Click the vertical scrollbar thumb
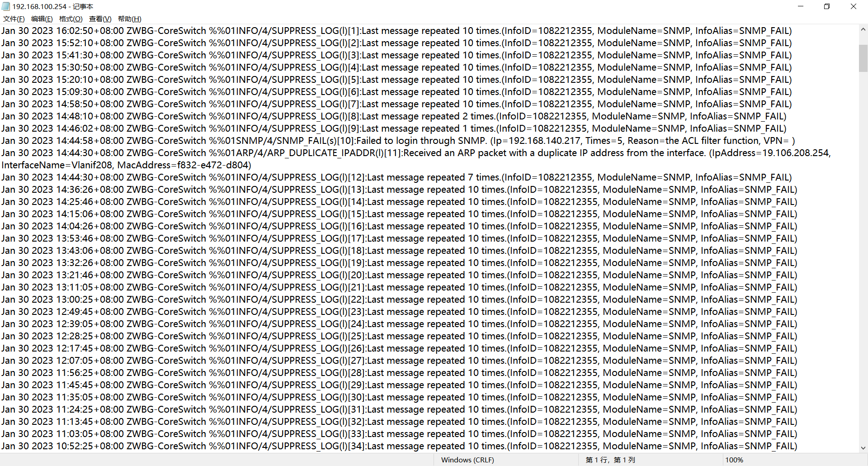 [x=863, y=58]
